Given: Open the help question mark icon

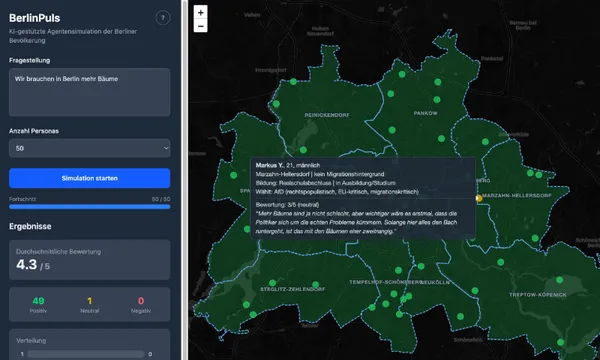Looking at the screenshot, I should pyautogui.click(x=163, y=18).
